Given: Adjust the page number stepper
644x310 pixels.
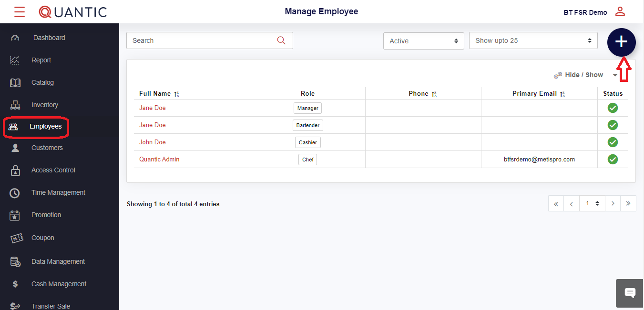Looking at the screenshot, I should click(x=592, y=203).
